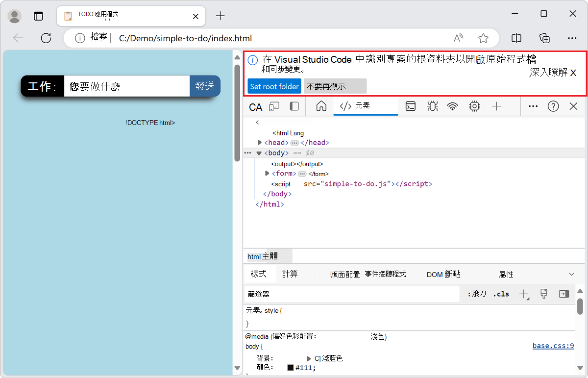Reload the page with the refresh icon
Screen dimensions: 588x378
[46, 38]
